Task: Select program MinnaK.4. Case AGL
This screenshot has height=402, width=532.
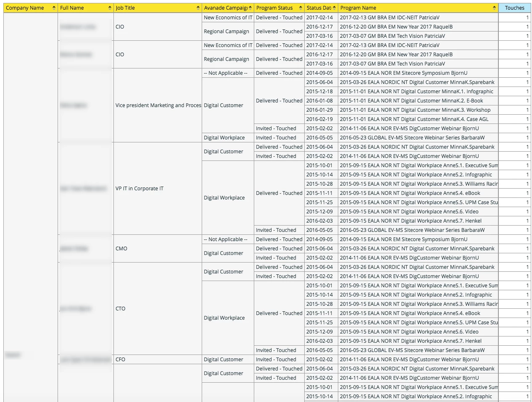Action: (x=418, y=119)
